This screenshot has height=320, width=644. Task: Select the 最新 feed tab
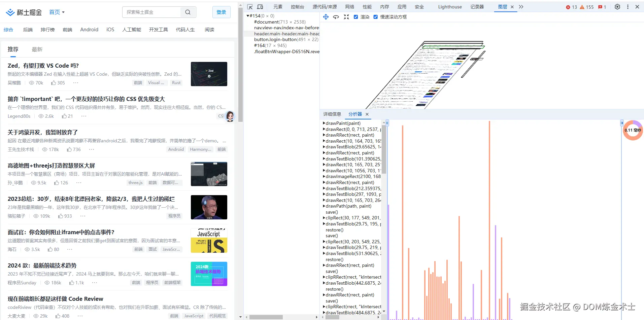pos(37,49)
